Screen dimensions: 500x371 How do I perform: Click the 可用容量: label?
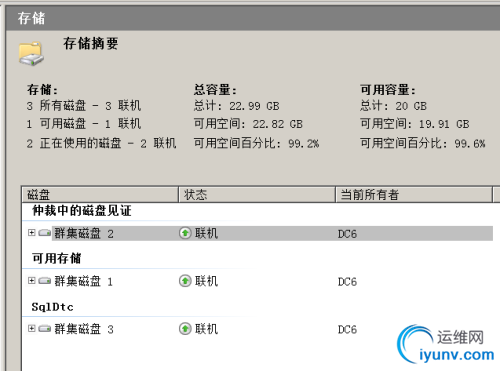point(388,90)
